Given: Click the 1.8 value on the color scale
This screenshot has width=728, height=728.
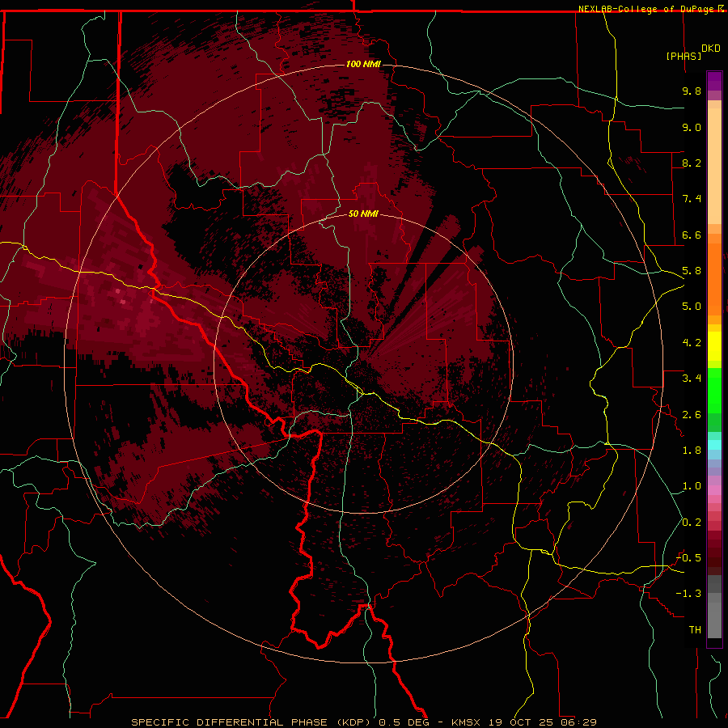Looking at the screenshot, I should pyautogui.click(x=692, y=451).
